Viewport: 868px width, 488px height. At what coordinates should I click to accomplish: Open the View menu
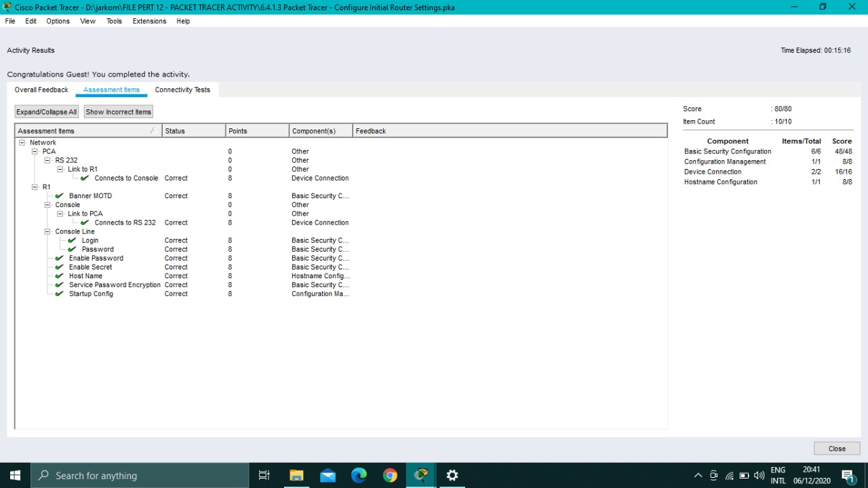[87, 21]
